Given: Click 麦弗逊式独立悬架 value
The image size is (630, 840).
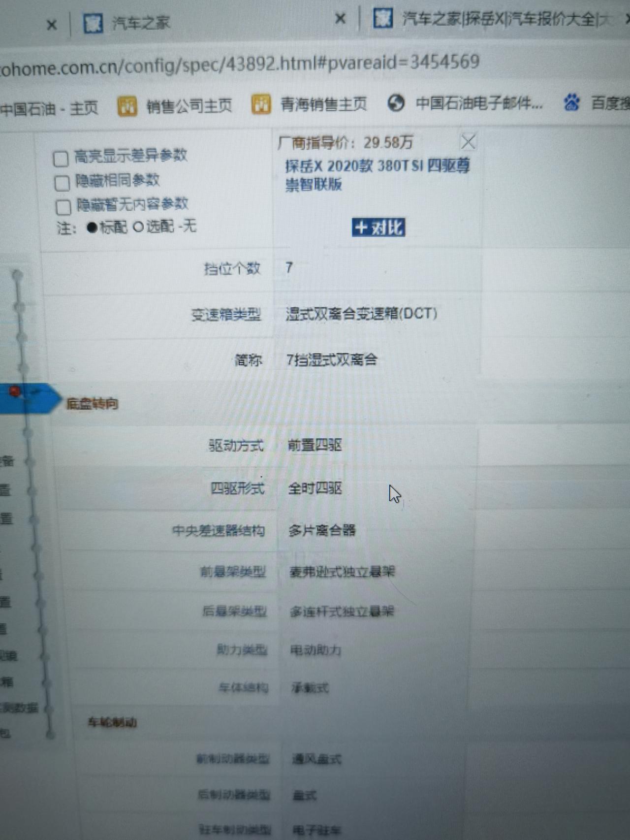Looking at the screenshot, I should point(342,571).
